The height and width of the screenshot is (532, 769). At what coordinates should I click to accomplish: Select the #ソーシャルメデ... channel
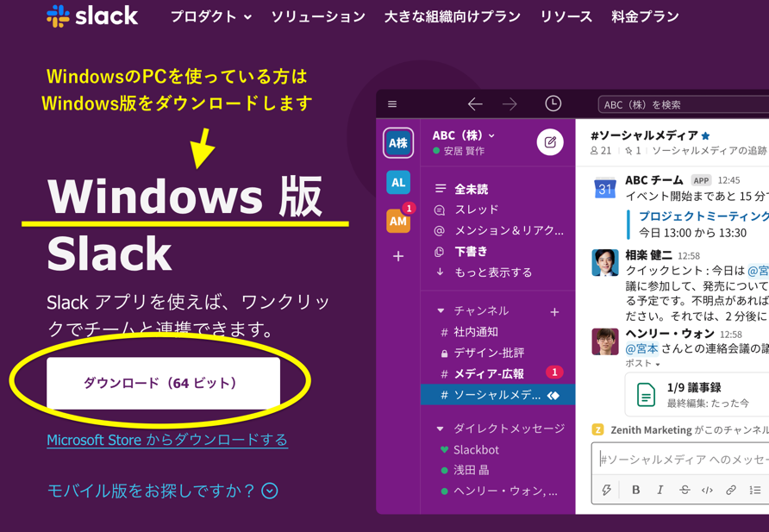tap(497, 395)
